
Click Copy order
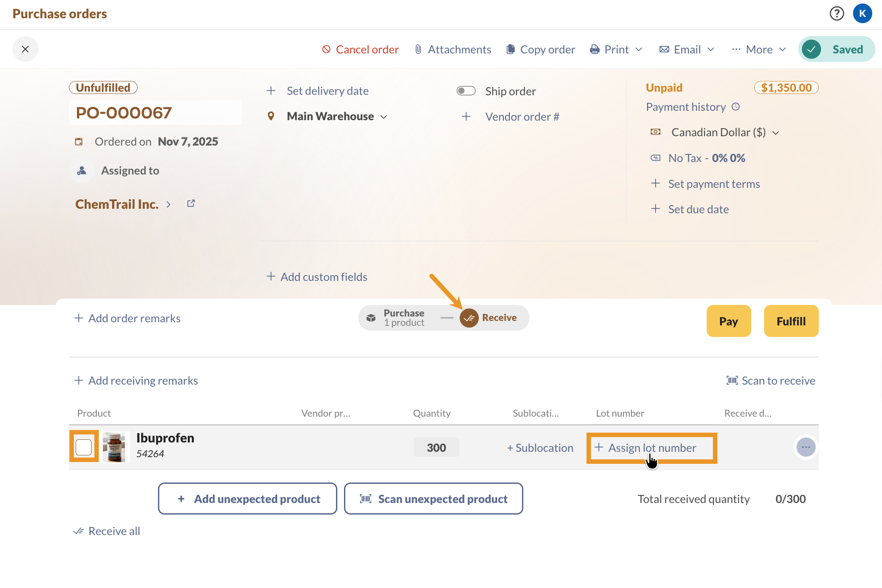tap(541, 49)
